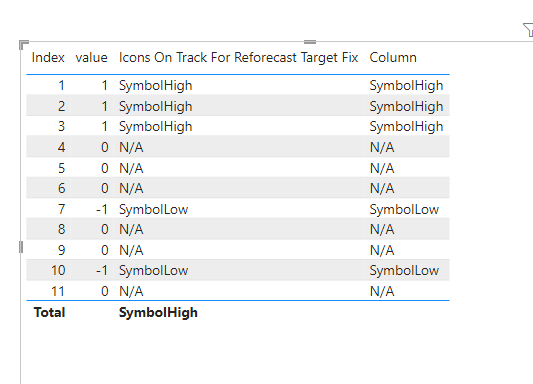Viewport: 533px width, 384px height.
Task: Select the SymbolHigh cell in row 1
Action: pos(156,85)
